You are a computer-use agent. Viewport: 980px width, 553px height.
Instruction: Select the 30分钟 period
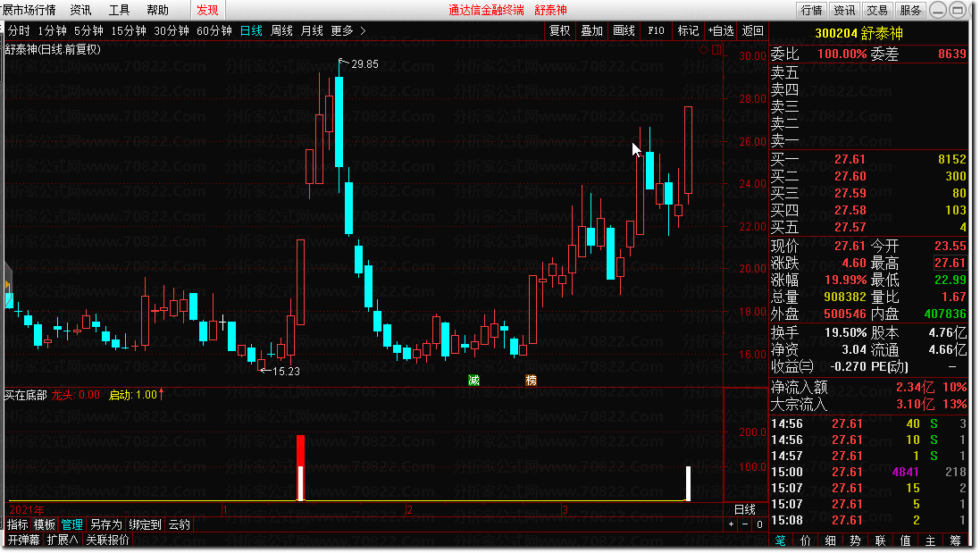pyautogui.click(x=172, y=30)
